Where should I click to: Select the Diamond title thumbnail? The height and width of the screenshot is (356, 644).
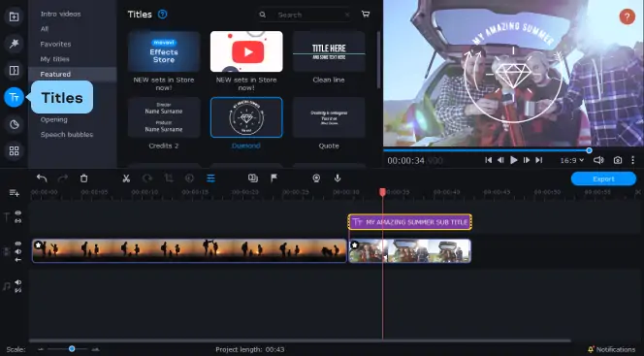[x=246, y=117]
